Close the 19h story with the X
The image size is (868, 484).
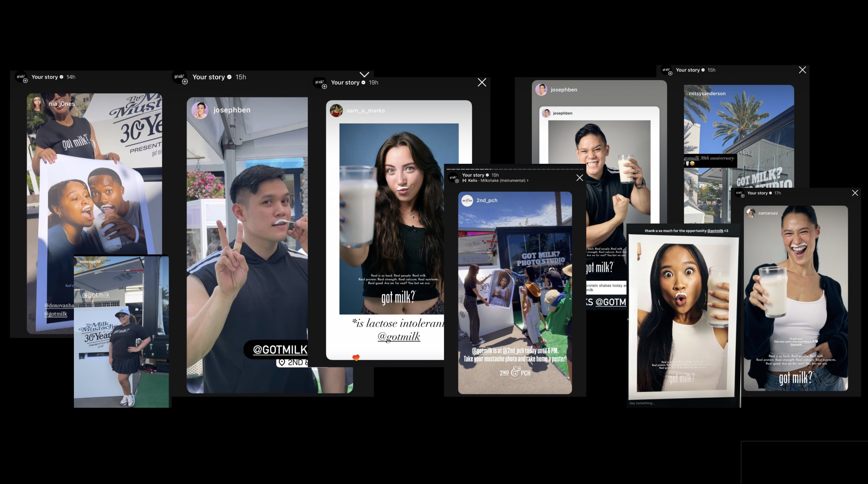click(482, 82)
